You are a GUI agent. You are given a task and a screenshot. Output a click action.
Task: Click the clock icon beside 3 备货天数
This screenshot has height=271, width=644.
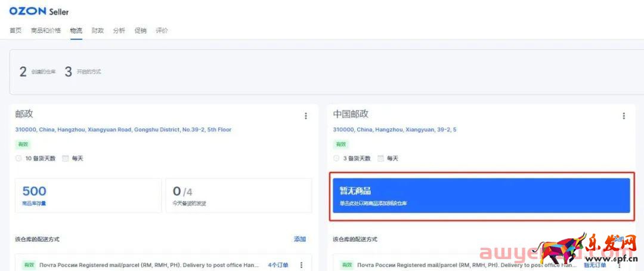click(x=336, y=158)
